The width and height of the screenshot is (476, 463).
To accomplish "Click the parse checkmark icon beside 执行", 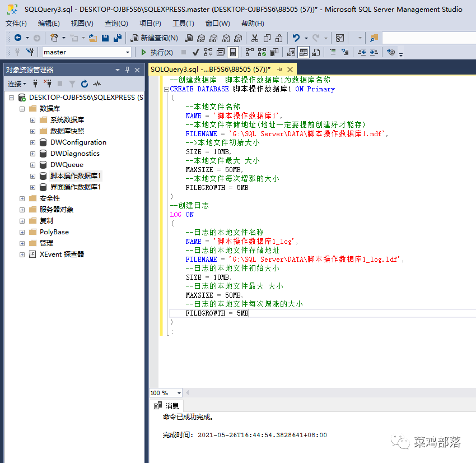I will (196, 52).
